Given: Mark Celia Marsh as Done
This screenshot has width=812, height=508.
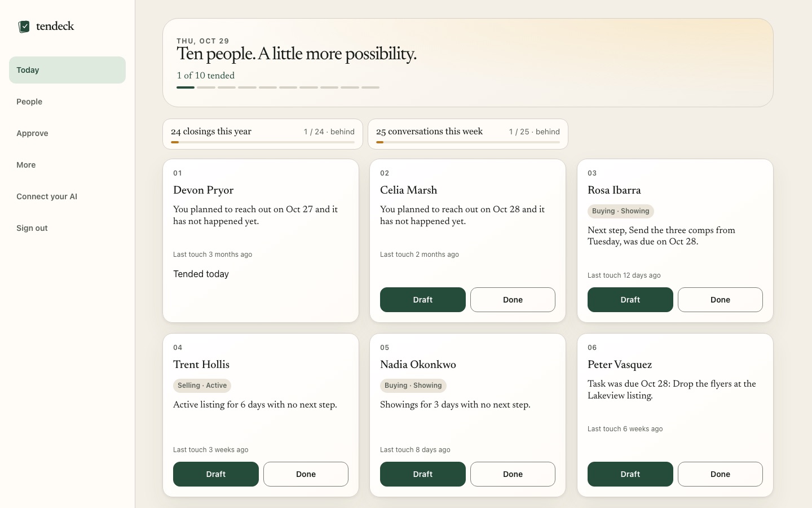Looking at the screenshot, I should (513, 300).
